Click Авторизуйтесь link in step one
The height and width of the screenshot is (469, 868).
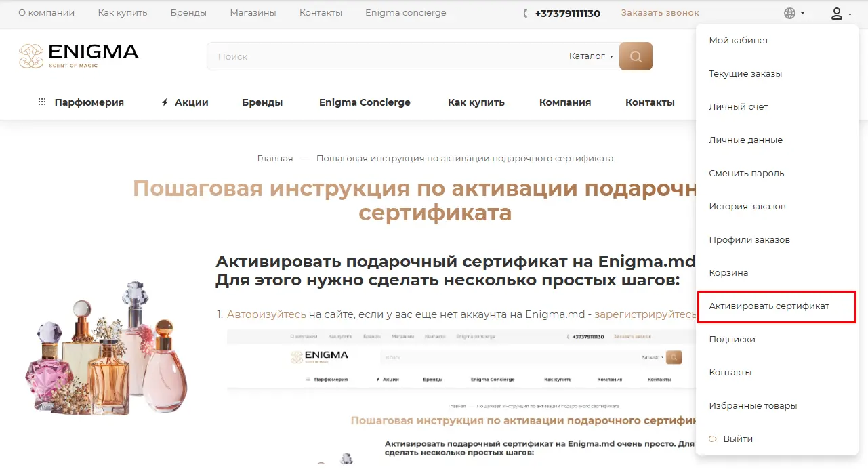(x=266, y=314)
